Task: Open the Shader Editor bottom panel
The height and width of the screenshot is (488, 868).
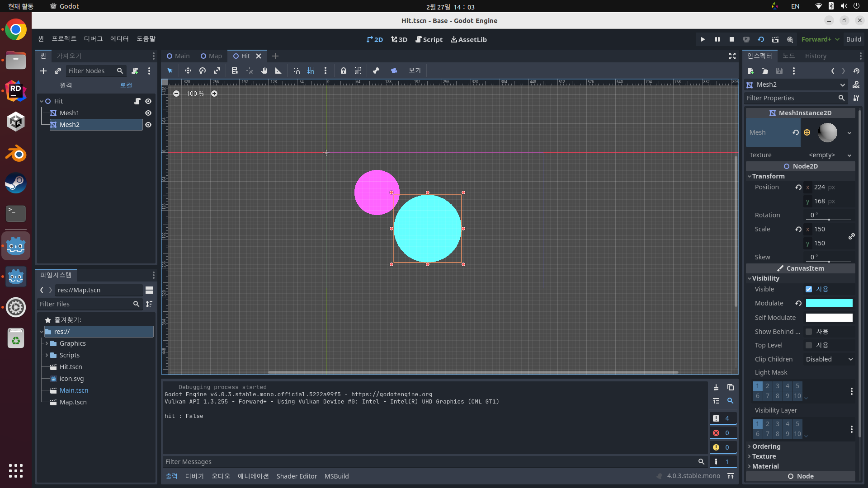Action: (x=297, y=476)
